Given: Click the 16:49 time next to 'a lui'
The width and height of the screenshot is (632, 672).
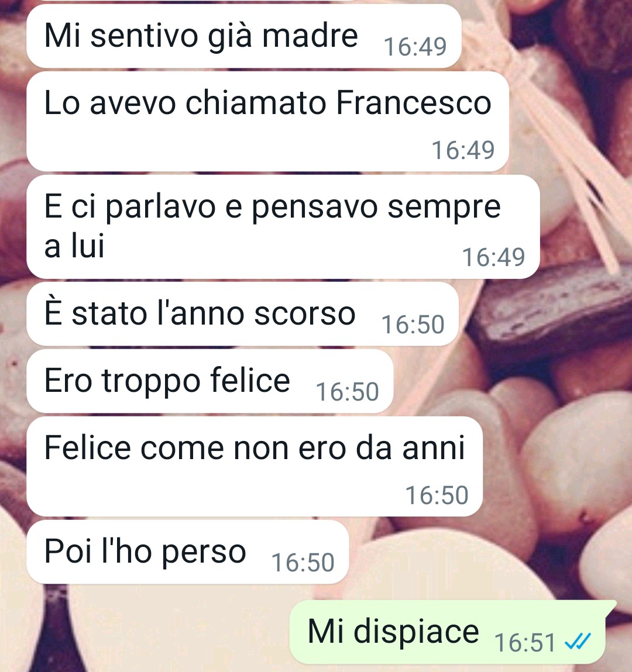Looking at the screenshot, I should [493, 257].
